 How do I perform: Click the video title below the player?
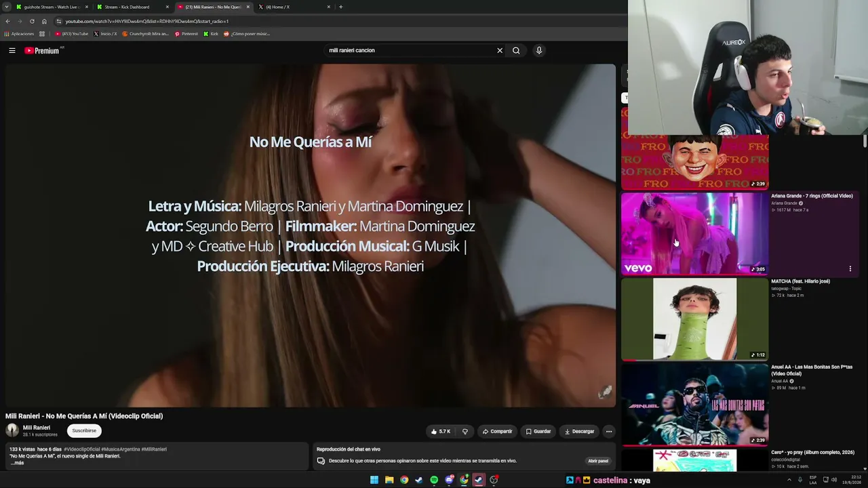pyautogui.click(x=84, y=416)
